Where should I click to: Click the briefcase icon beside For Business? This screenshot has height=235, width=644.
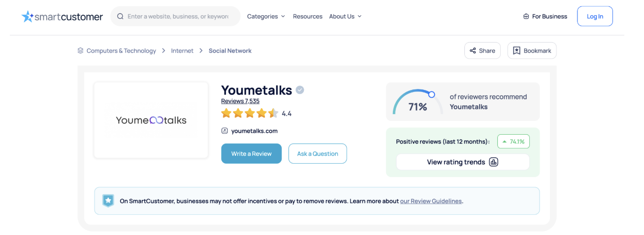[526, 16]
